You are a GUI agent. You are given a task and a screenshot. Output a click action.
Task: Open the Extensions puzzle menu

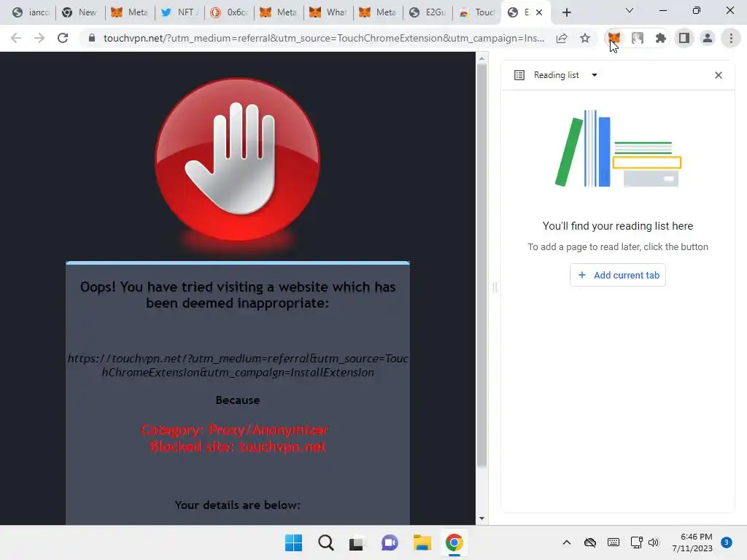(660, 38)
